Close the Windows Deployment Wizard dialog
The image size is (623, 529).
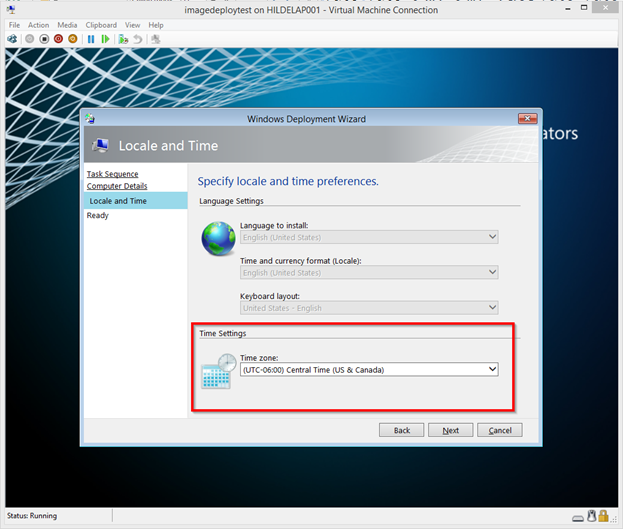click(x=528, y=118)
